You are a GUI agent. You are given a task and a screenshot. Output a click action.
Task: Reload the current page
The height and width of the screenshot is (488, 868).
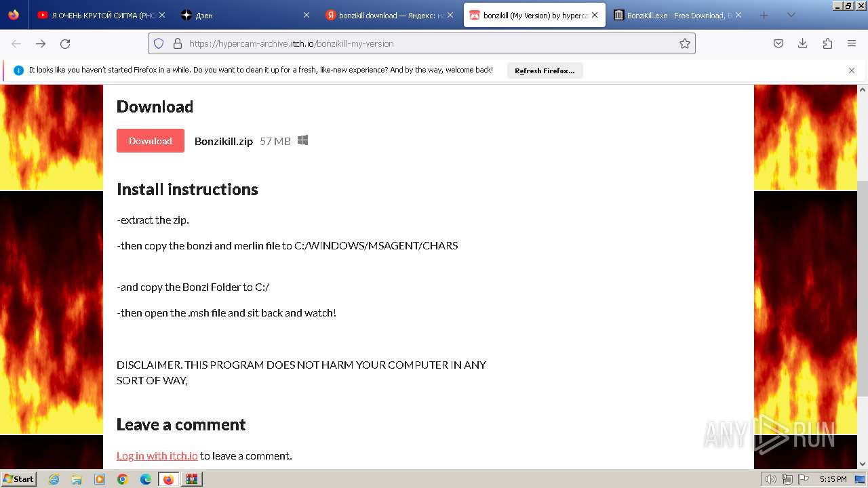tap(65, 43)
